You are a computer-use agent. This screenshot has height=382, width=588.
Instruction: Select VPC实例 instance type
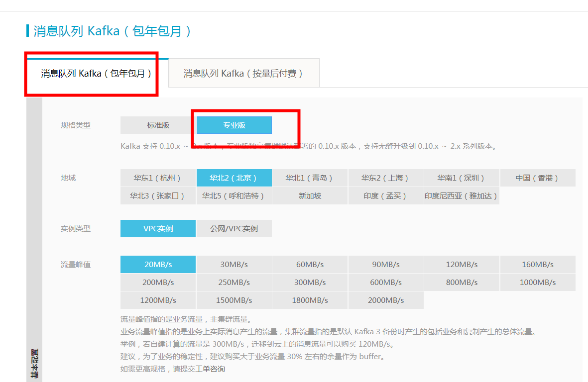[x=158, y=228]
